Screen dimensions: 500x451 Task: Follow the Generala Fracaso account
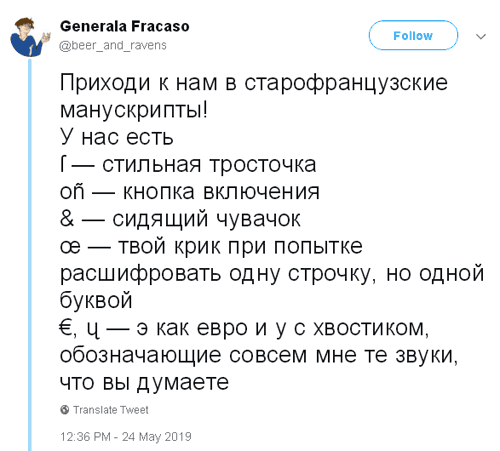pyautogui.click(x=413, y=35)
